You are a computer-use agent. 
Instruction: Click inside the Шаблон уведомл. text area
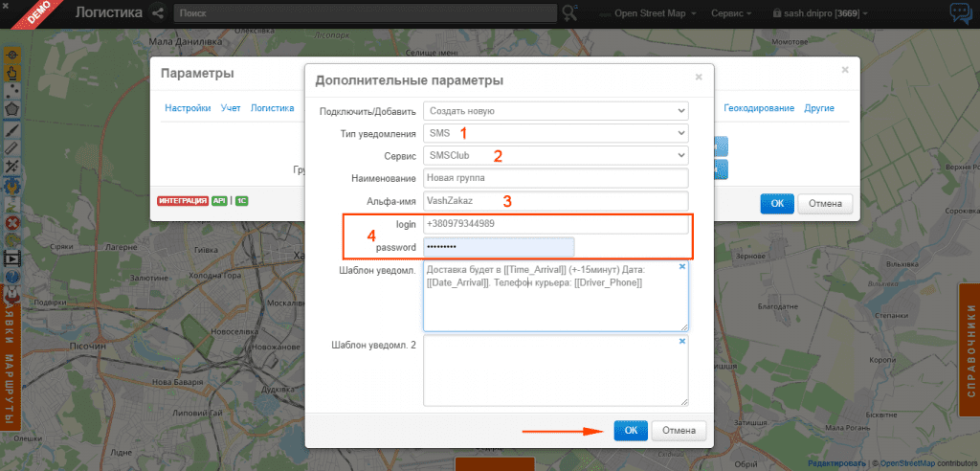pyautogui.click(x=556, y=296)
